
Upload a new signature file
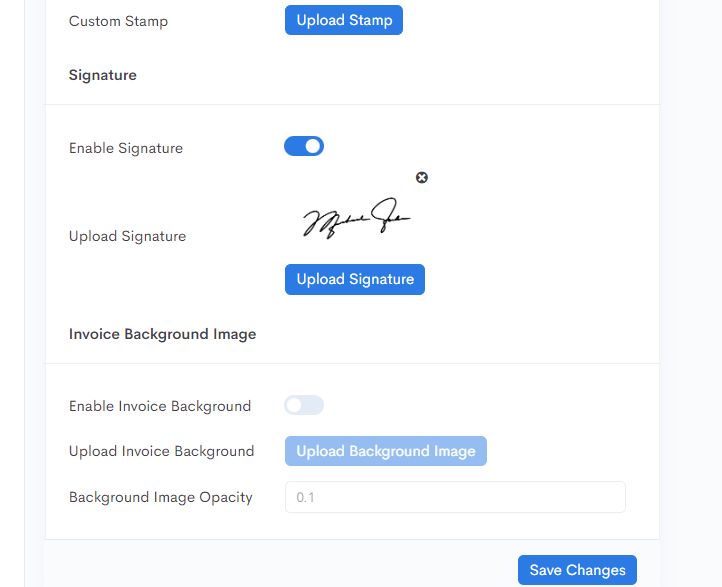(355, 279)
